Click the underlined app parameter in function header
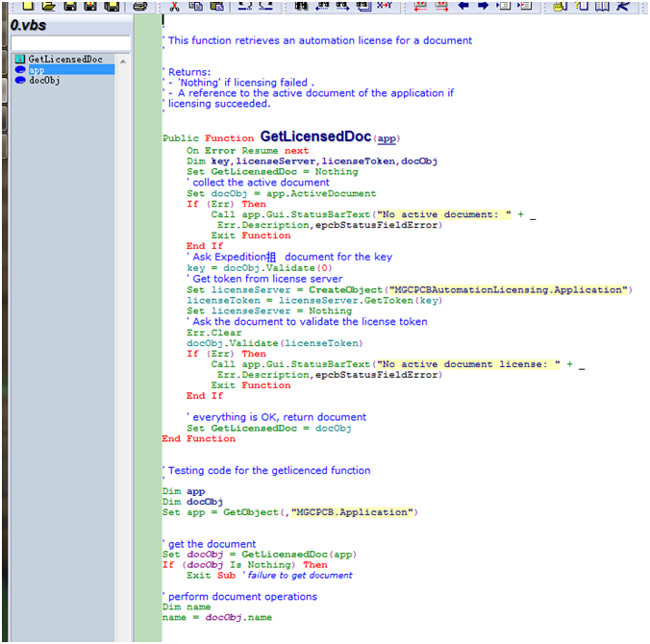This screenshot has width=650, height=644. (x=387, y=138)
